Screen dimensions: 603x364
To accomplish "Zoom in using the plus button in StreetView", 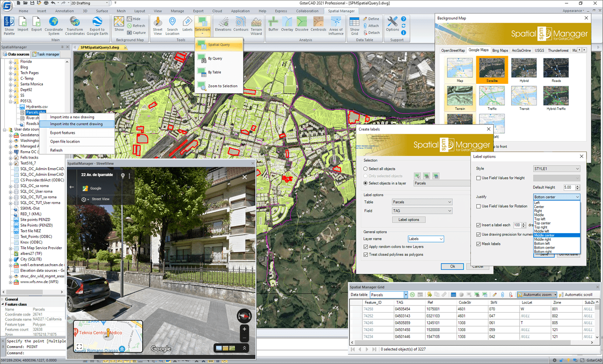I will (244, 329).
